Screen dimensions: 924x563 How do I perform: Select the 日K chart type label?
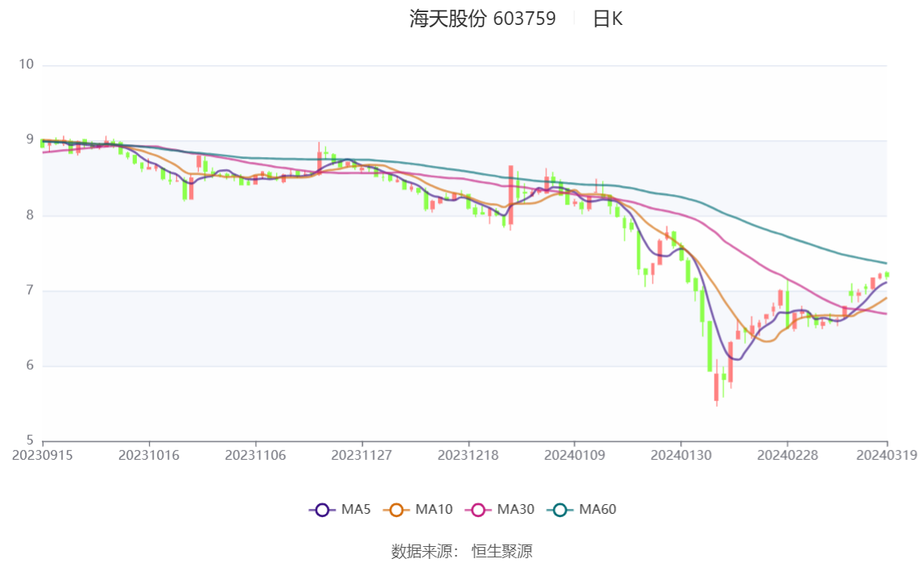pos(608,19)
